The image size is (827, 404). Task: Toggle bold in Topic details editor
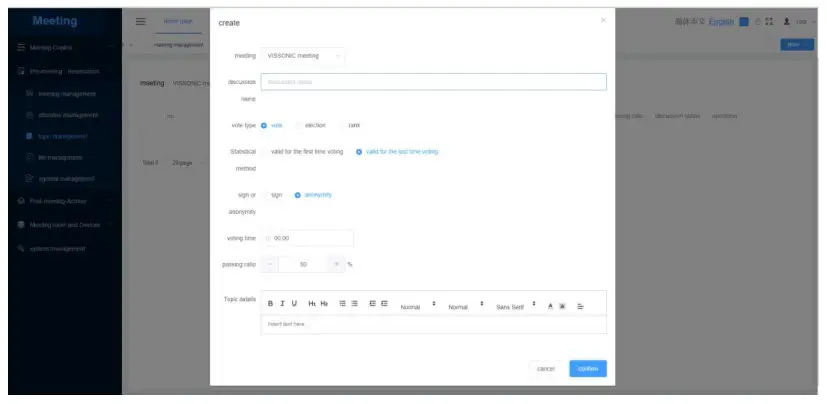pyautogui.click(x=270, y=304)
